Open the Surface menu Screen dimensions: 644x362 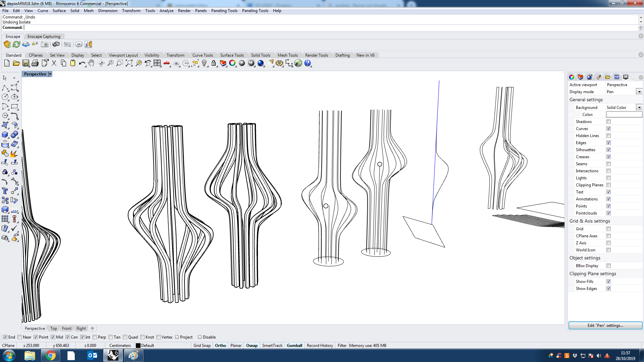point(59,11)
